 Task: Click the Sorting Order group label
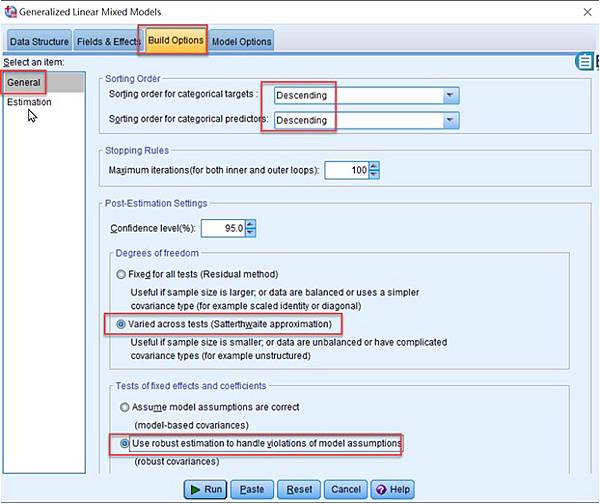point(132,78)
